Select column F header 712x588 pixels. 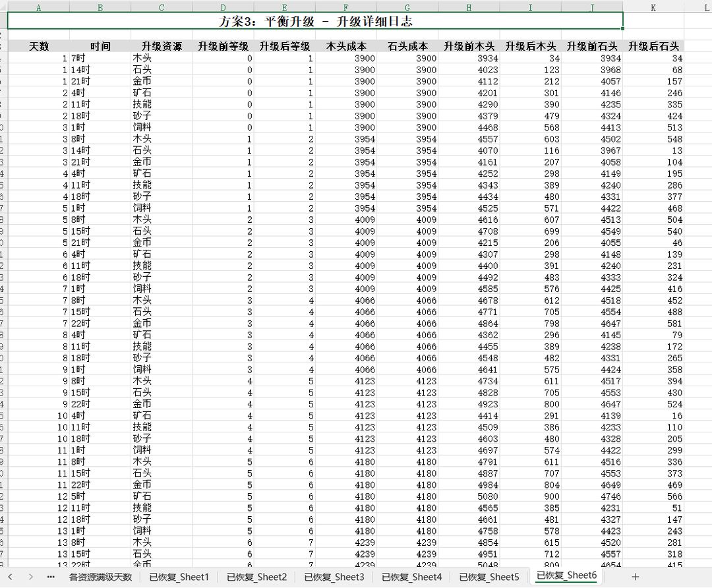[346, 8]
